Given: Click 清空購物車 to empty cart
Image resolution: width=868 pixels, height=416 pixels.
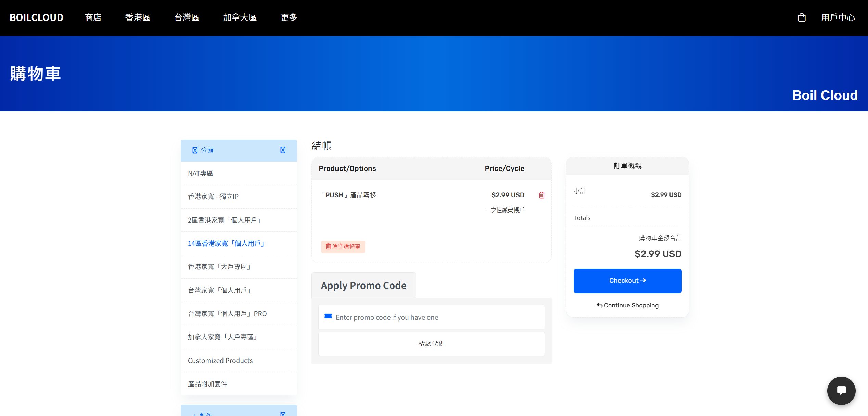Looking at the screenshot, I should click(x=343, y=247).
